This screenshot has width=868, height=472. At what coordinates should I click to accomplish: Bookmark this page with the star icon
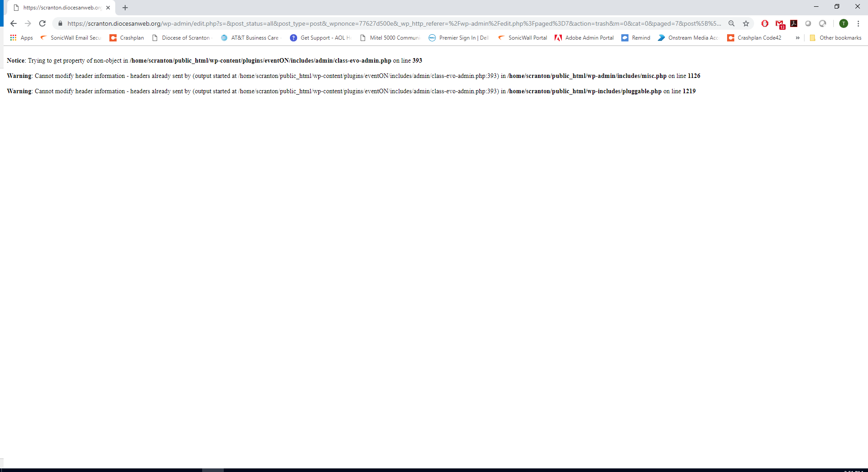pos(746,23)
